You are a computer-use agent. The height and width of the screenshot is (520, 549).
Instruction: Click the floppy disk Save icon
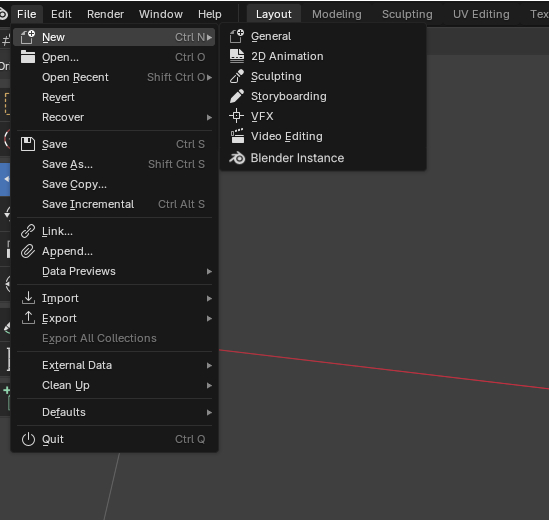tap(28, 144)
